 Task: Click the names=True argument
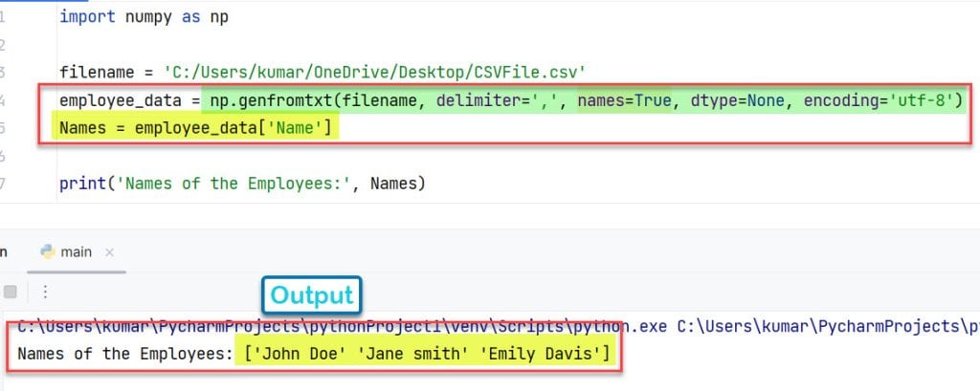pos(624,100)
